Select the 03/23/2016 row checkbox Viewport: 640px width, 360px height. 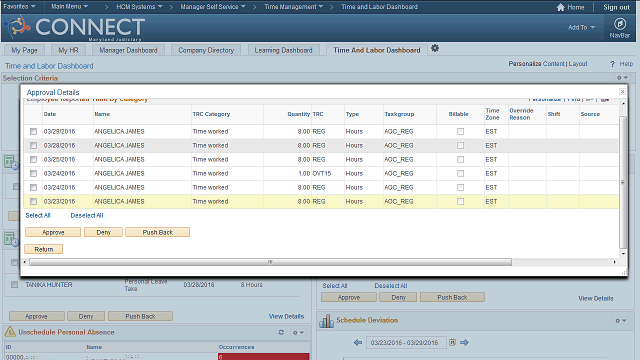[x=33, y=201]
